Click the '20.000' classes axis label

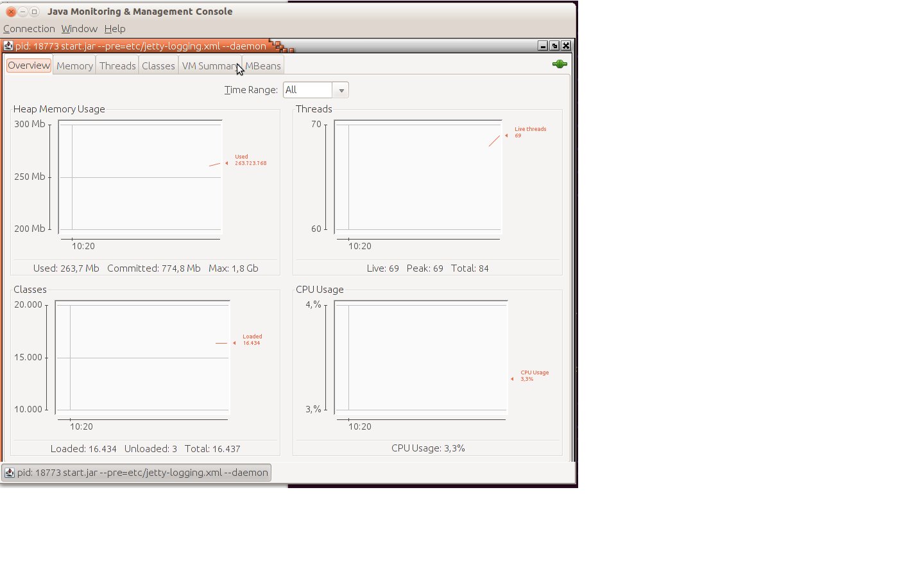28,304
